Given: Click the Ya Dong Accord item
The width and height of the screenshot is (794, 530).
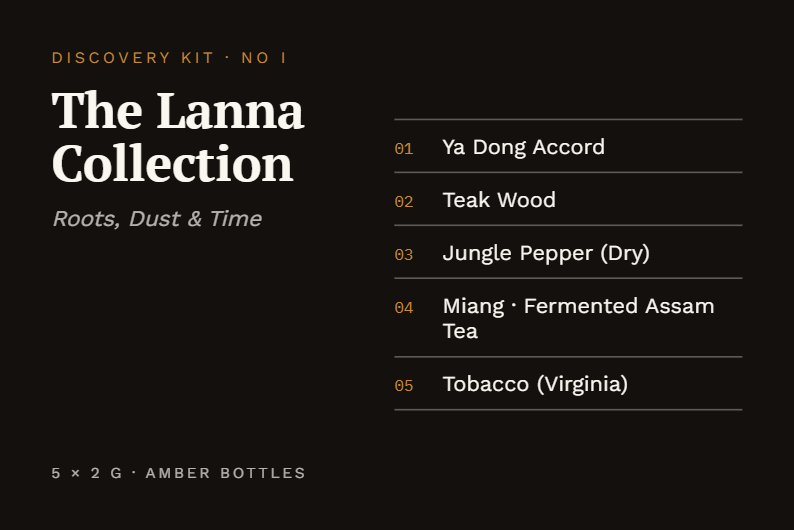Looking at the screenshot, I should (x=568, y=146).
